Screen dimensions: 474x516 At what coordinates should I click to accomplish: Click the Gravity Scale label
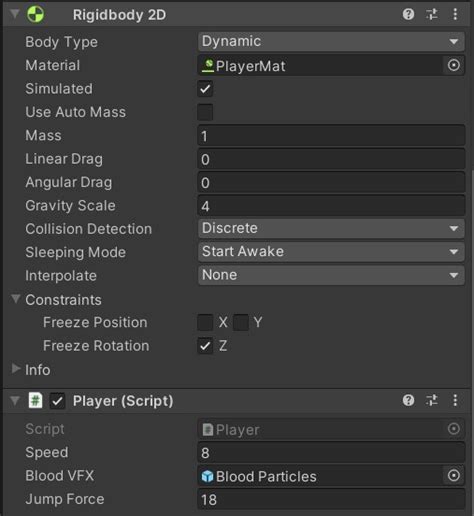tap(70, 206)
